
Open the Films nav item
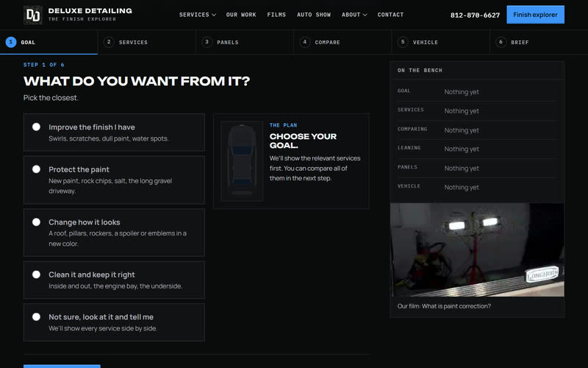[x=276, y=15]
